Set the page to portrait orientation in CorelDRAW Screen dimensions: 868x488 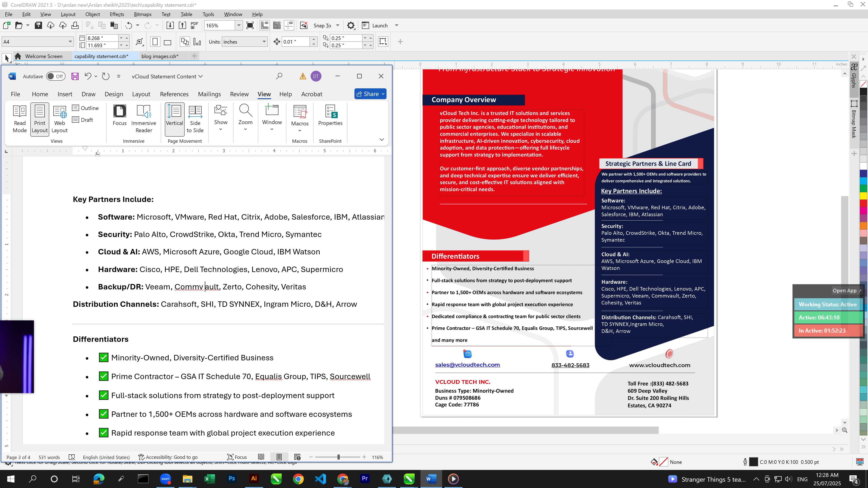point(155,42)
